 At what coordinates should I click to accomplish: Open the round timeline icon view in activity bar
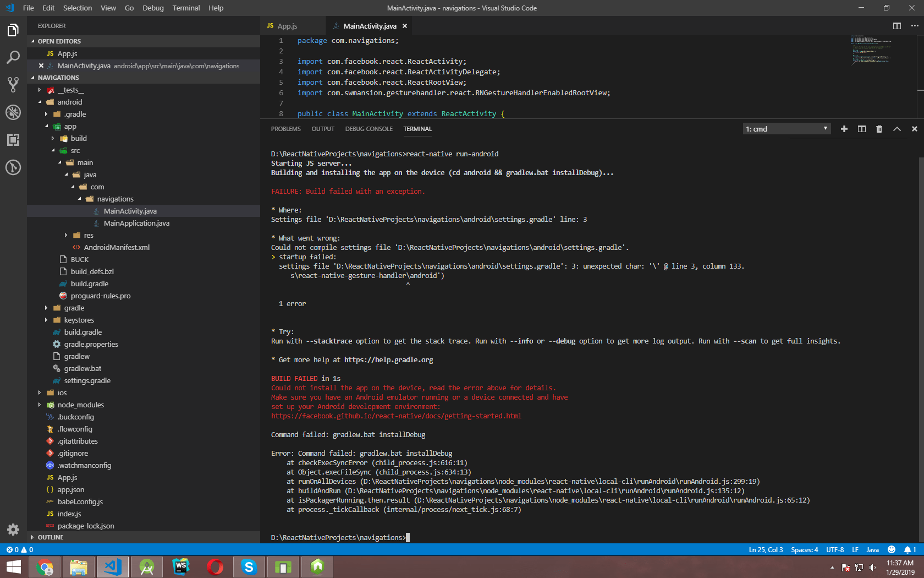[13, 167]
